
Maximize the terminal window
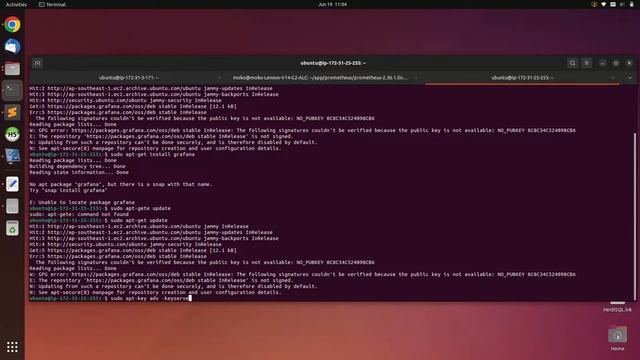[616, 63]
